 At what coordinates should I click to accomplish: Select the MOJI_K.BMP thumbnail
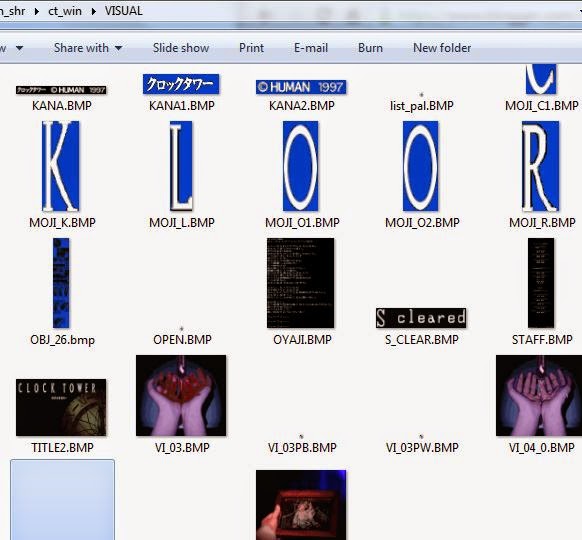click(x=61, y=166)
